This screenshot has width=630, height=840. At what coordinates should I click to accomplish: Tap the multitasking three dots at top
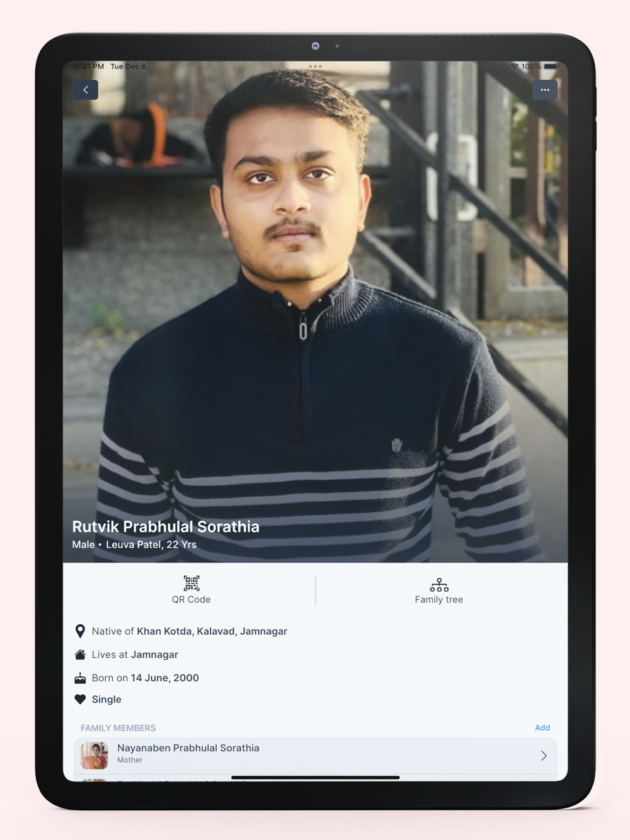point(316,66)
